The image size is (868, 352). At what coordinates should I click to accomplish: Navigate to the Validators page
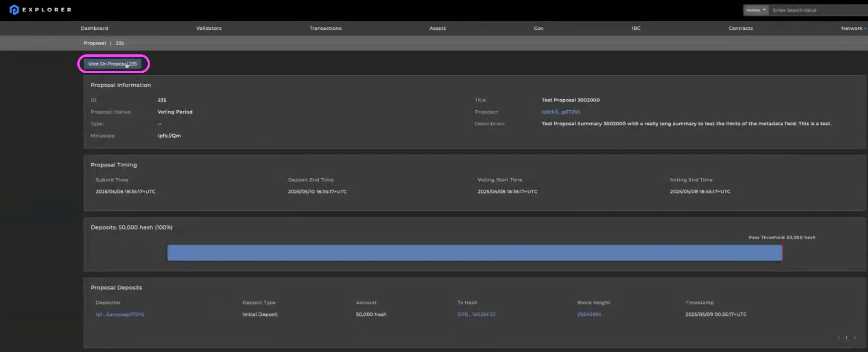pos(209,28)
